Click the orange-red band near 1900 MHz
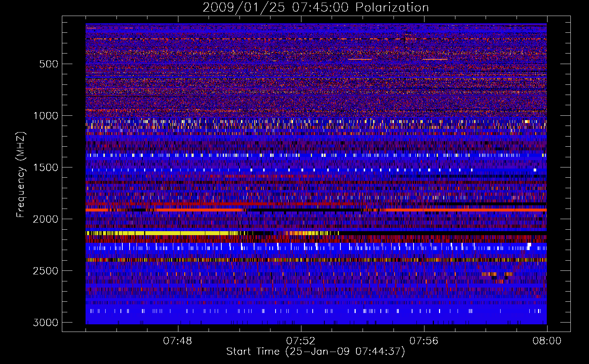589x364 pixels. tap(316, 210)
